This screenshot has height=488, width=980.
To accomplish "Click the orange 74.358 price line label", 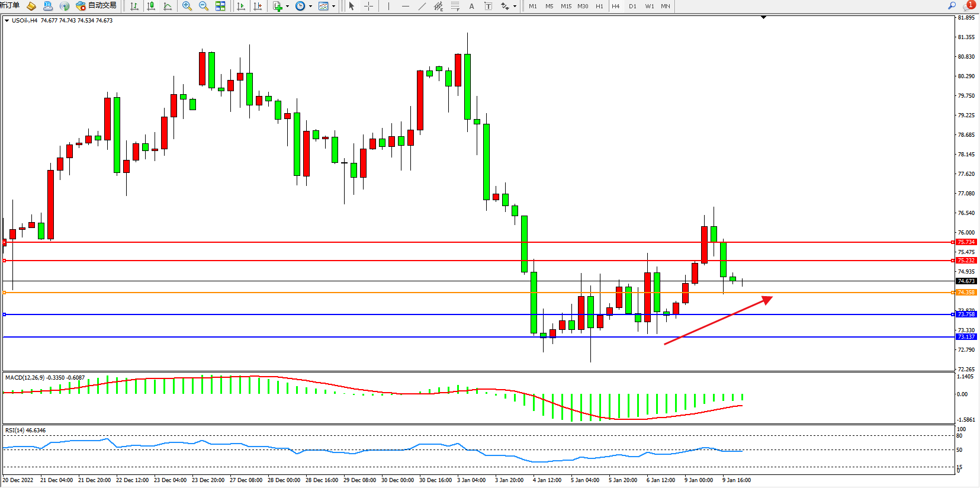I will pyautogui.click(x=966, y=293).
